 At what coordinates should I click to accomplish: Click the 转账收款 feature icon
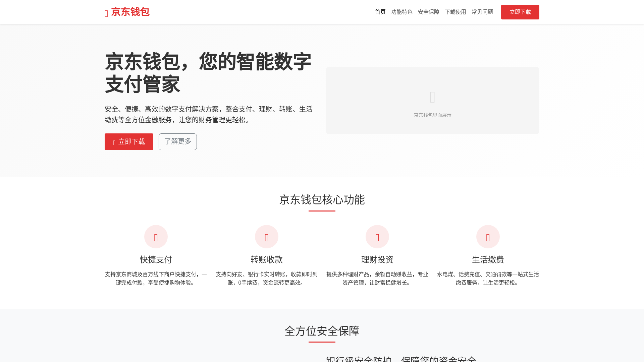(x=267, y=237)
